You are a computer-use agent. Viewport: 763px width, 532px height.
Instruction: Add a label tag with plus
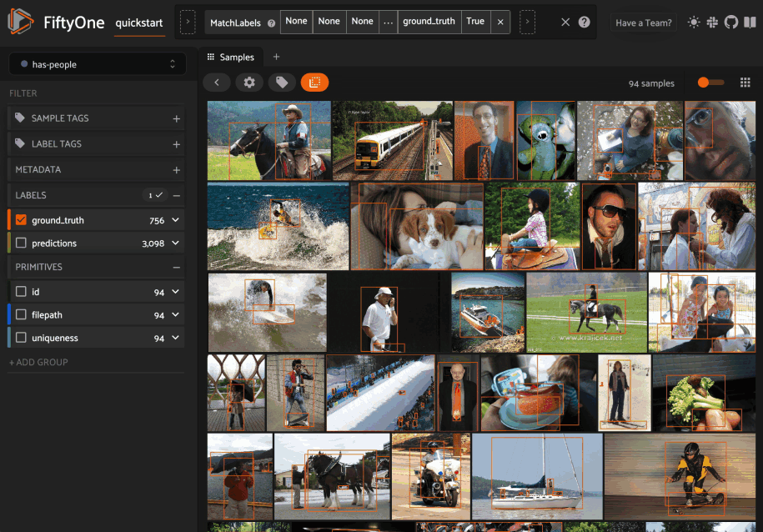pos(176,144)
